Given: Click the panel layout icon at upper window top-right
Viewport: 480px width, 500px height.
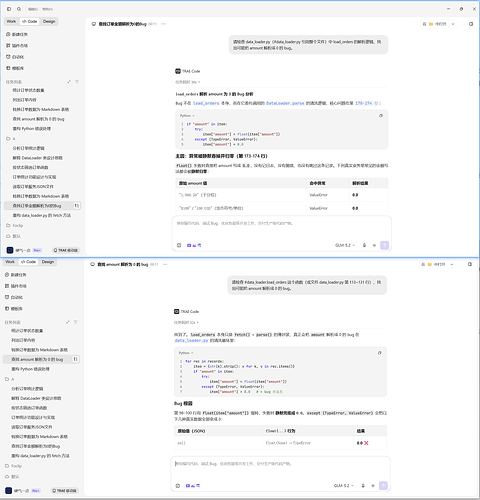Looking at the screenshot, I should coord(471,24).
